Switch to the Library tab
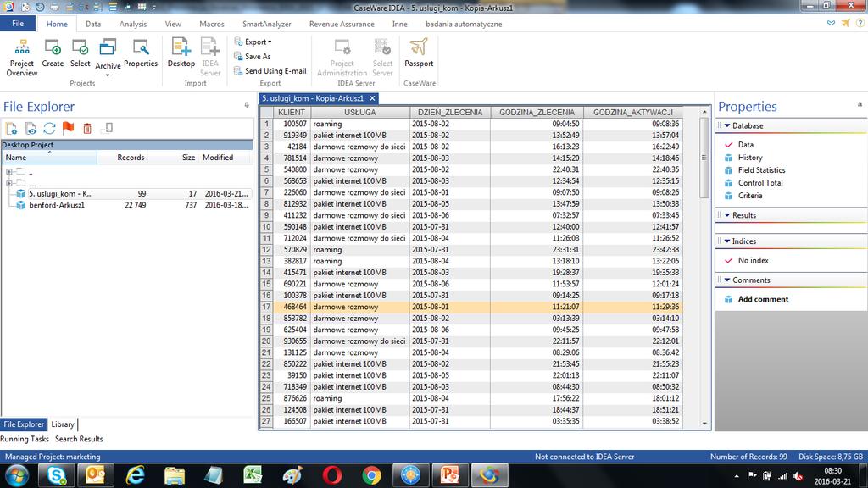Viewport: 868px width, 488px height. point(63,424)
